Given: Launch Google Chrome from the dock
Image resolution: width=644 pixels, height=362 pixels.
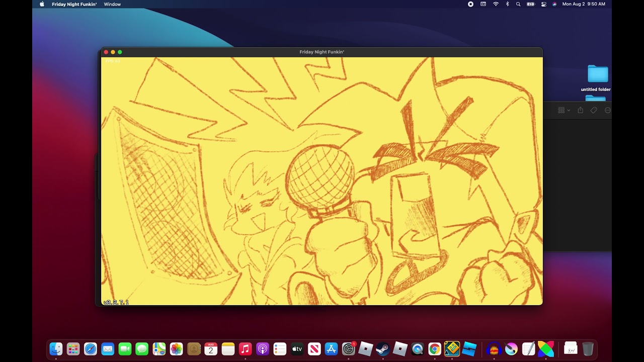Looking at the screenshot, I should [x=434, y=348].
